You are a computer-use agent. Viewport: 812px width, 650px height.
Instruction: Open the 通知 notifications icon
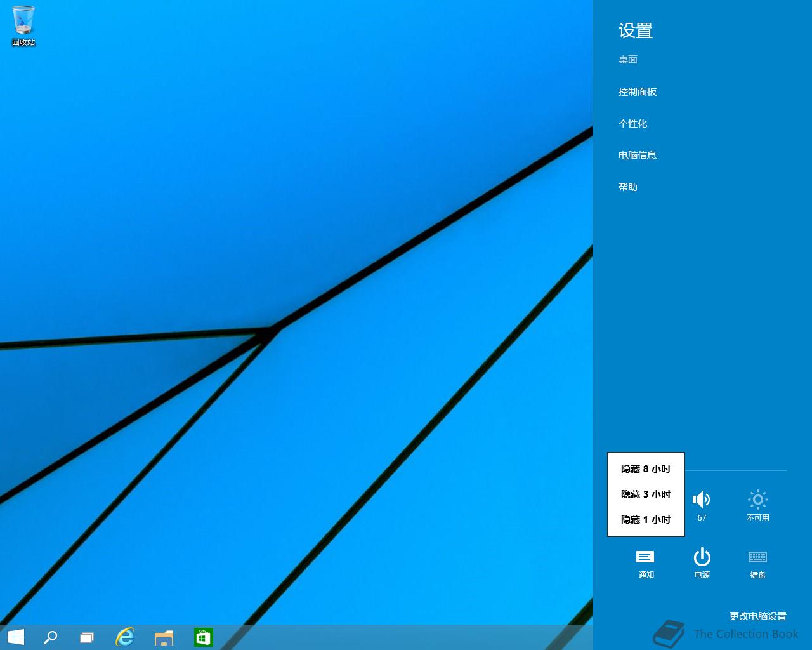coord(646,563)
